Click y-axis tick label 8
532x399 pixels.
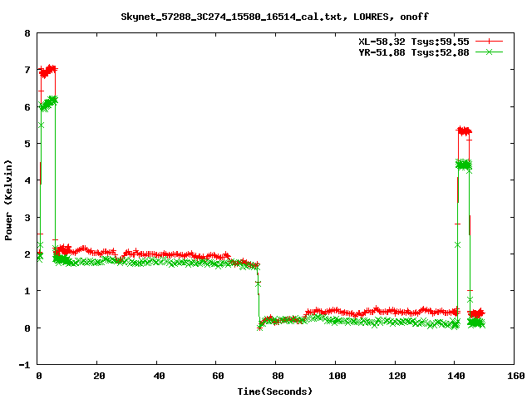coord(27,33)
